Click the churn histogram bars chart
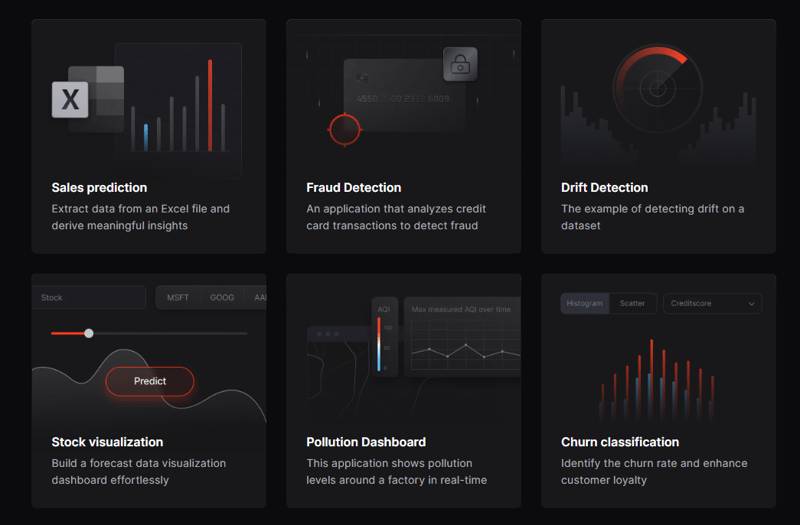The height and width of the screenshot is (525, 800). 657,380
